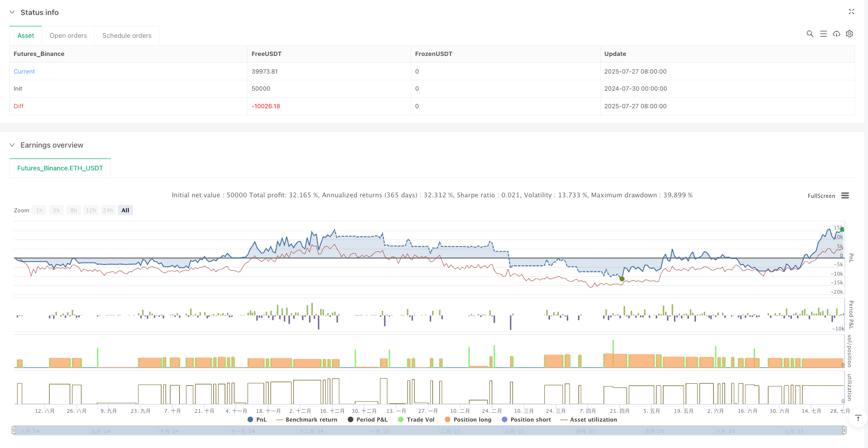This screenshot has width=868, height=448.
Task: Toggle PnL series in chart legend
Action: 257,420
